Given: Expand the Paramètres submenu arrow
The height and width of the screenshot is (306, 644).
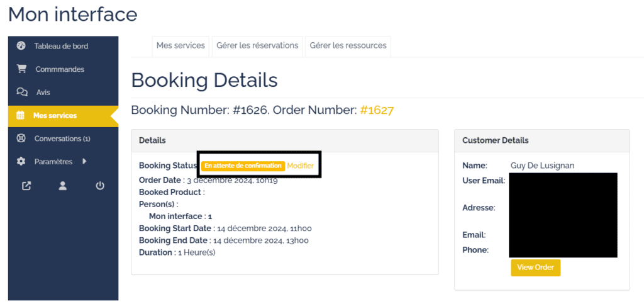Looking at the screenshot, I should pyautogui.click(x=84, y=162).
